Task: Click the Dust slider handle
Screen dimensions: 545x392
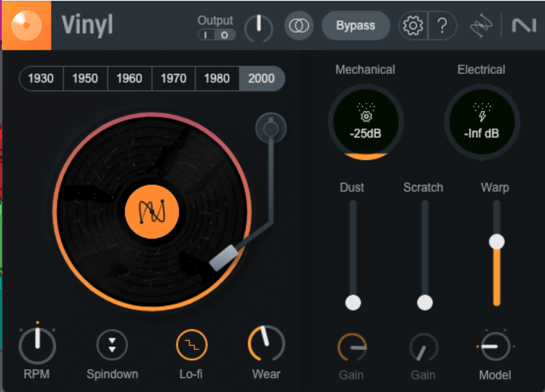Action: [x=353, y=302]
